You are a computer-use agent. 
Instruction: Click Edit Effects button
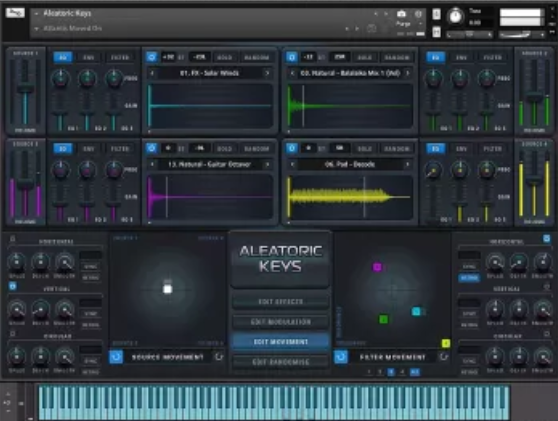pyautogui.click(x=280, y=302)
